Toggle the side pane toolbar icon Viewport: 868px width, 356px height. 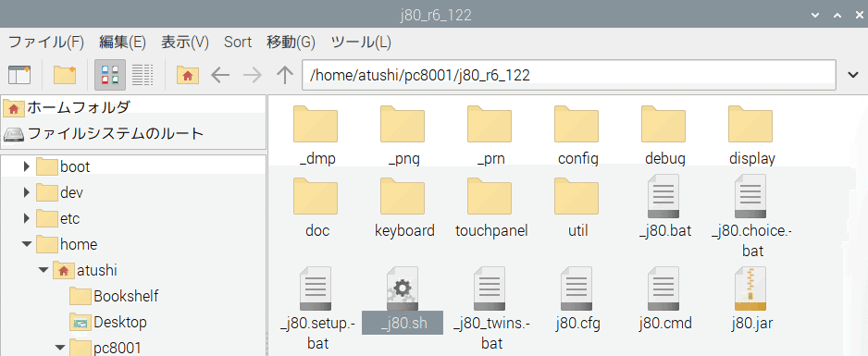click(x=19, y=75)
